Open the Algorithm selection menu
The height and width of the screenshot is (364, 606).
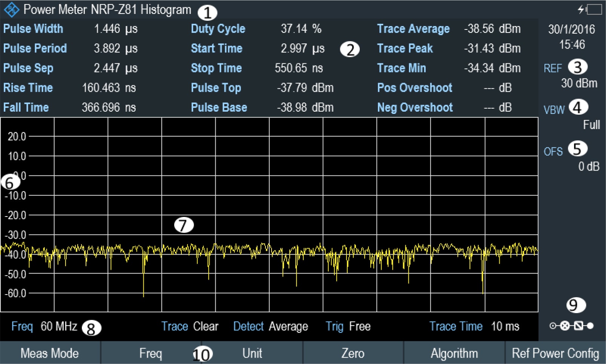click(454, 353)
